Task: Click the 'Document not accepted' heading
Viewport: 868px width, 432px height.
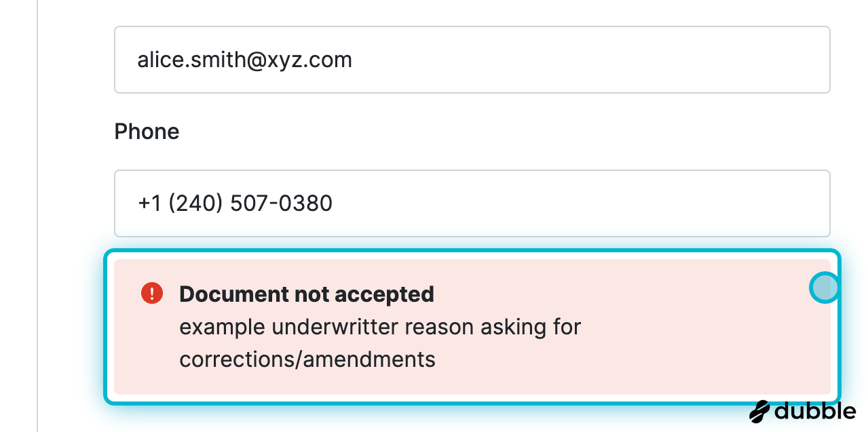Action: (306, 294)
